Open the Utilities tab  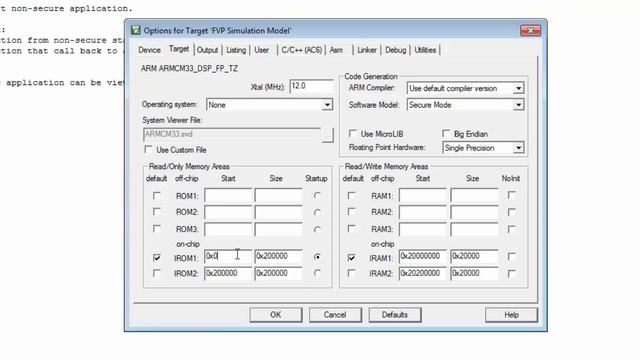click(425, 50)
